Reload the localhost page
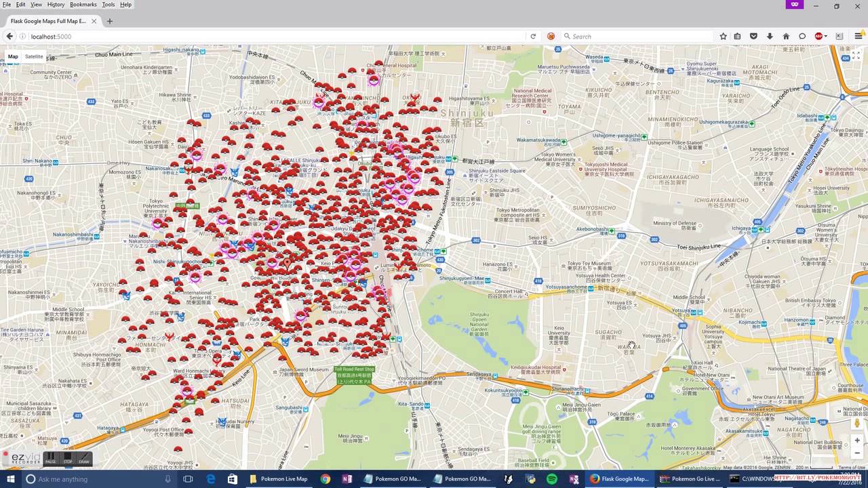 point(533,36)
